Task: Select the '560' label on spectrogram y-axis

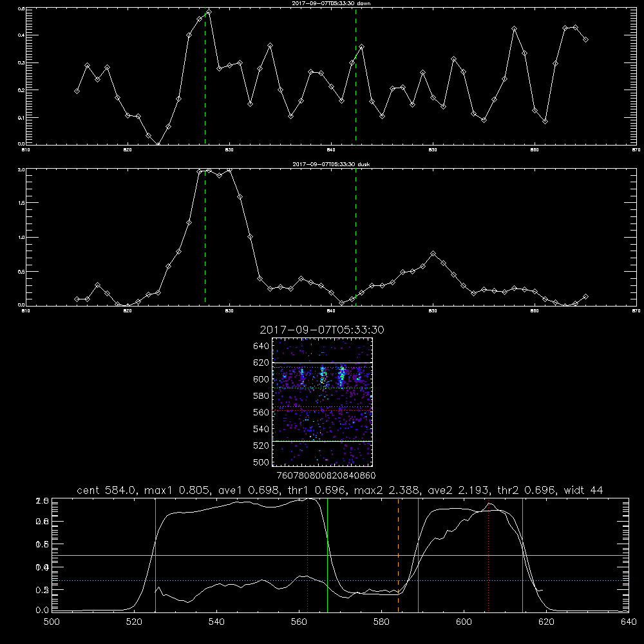Action: point(261,412)
